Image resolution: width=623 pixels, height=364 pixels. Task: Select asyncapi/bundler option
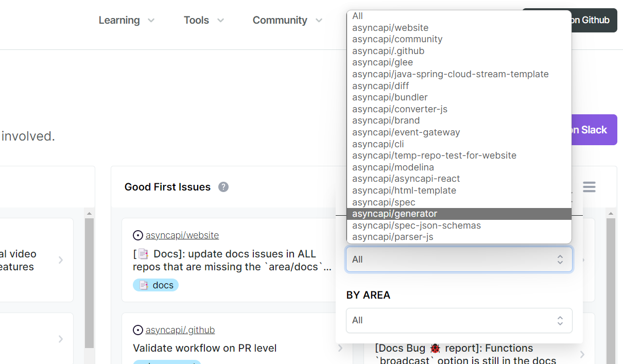point(459,97)
